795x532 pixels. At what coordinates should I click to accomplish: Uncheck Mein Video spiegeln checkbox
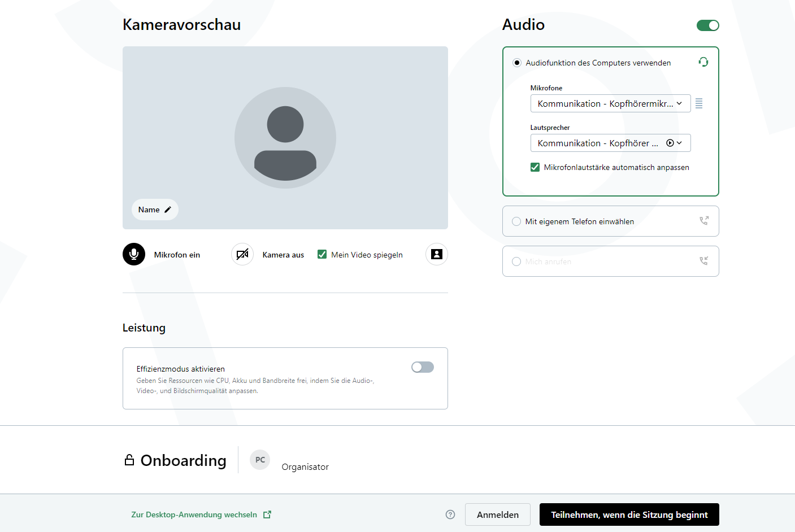tap(322, 255)
